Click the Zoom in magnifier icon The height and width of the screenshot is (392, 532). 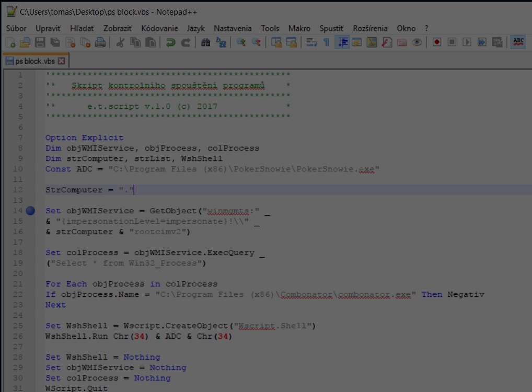pos(241,42)
